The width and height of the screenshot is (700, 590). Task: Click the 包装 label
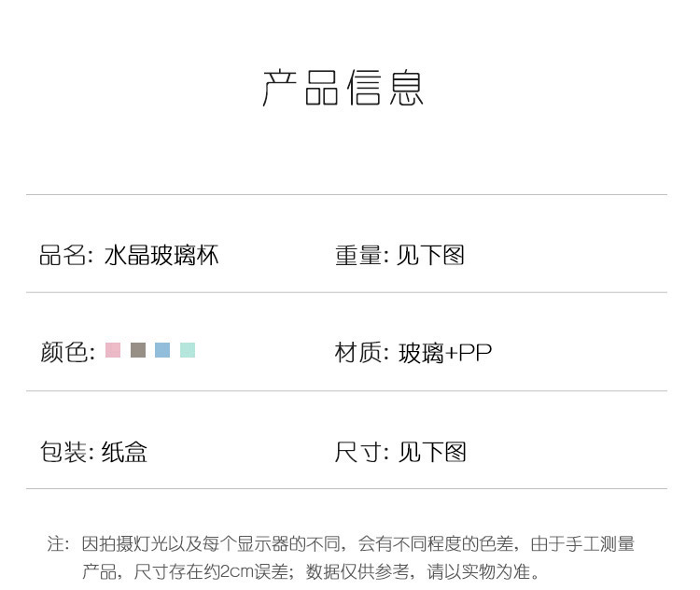click(63, 452)
